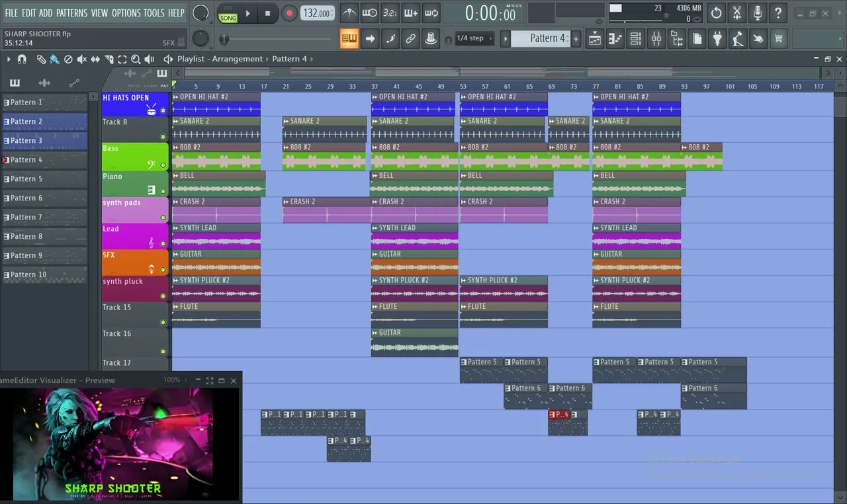Open the 1/4 step snap dropdown
Viewport: 847px width, 504px height.
coord(470,38)
